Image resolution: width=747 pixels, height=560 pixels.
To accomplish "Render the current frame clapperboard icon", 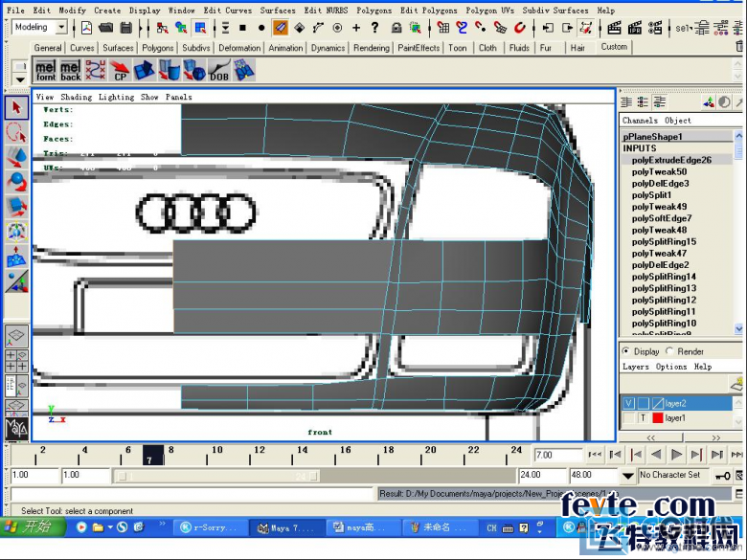I will [x=614, y=28].
